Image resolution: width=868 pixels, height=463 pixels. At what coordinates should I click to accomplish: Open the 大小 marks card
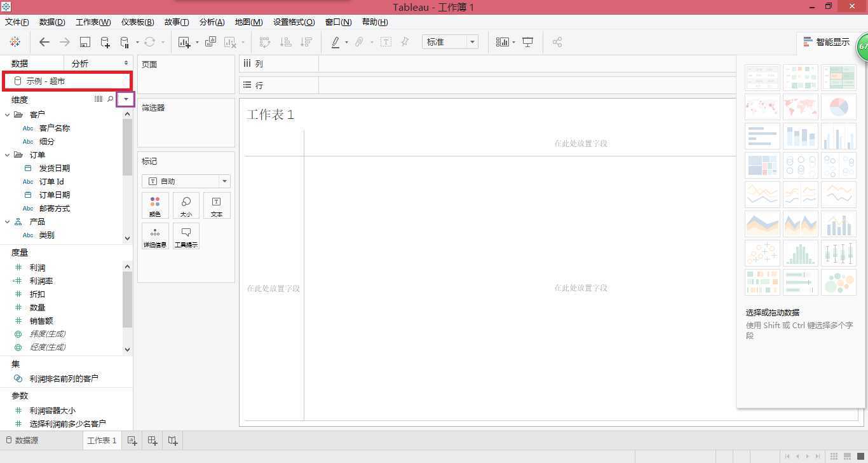click(186, 205)
